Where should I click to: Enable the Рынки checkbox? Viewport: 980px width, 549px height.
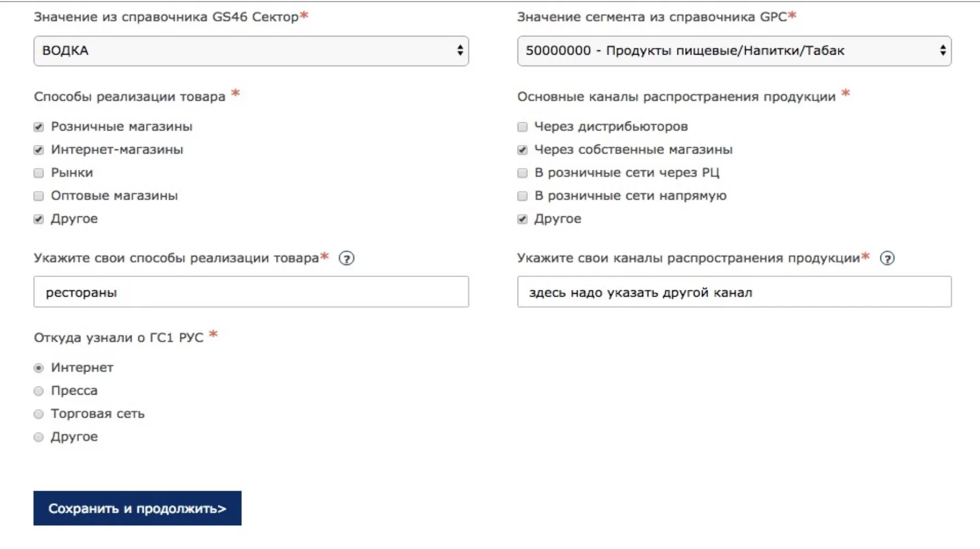pyautogui.click(x=39, y=173)
